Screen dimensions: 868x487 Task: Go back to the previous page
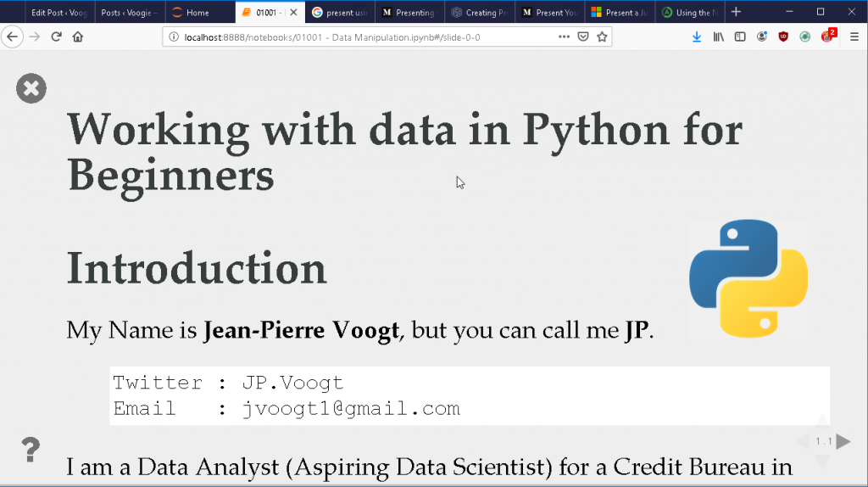point(12,36)
